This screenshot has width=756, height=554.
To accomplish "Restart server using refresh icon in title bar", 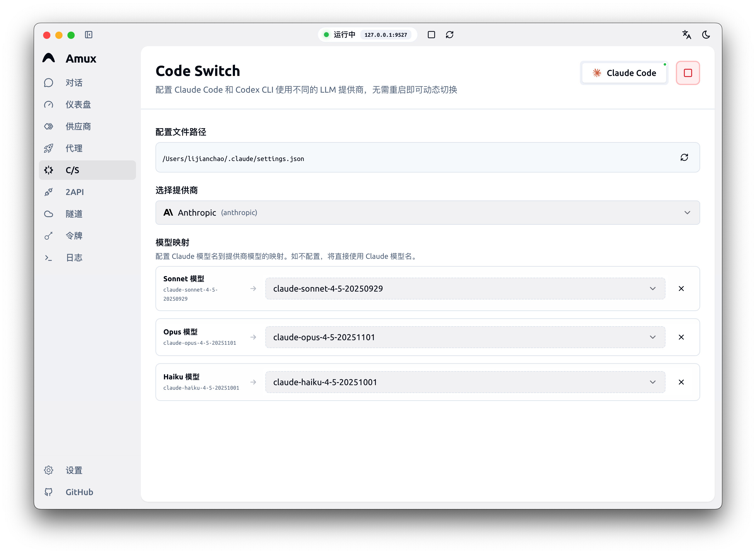I will point(449,35).
